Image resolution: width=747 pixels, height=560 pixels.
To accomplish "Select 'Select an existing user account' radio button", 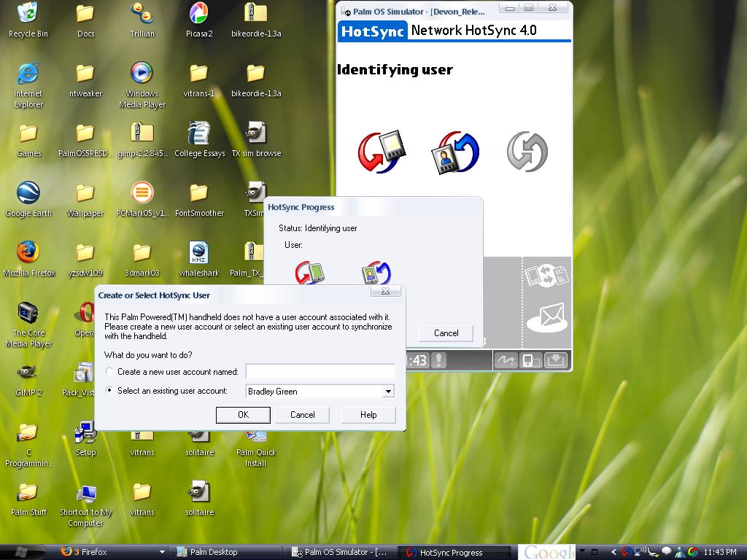I will tap(109, 391).
